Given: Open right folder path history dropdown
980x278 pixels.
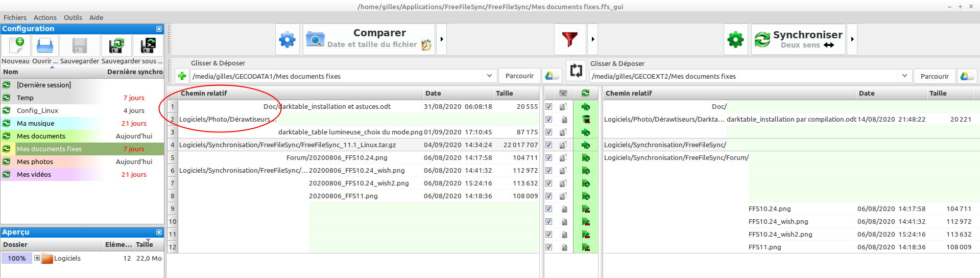Looking at the screenshot, I should (904, 76).
